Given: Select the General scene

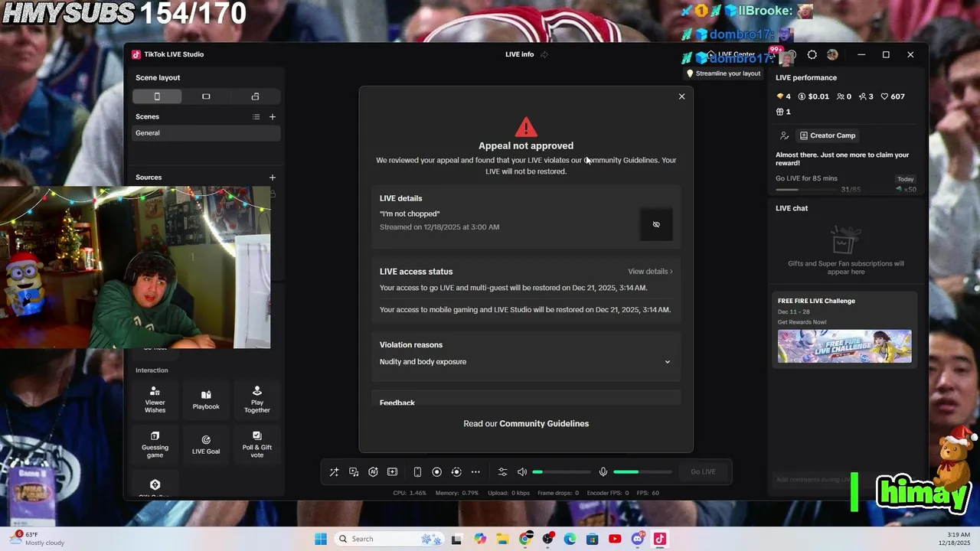Looking at the screenshot, I should point(206,133).
